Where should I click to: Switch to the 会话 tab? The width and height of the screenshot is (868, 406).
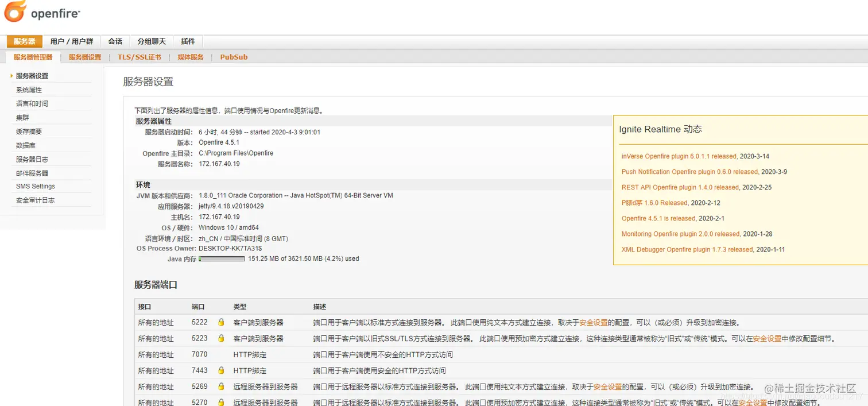[x=115, y=41]
